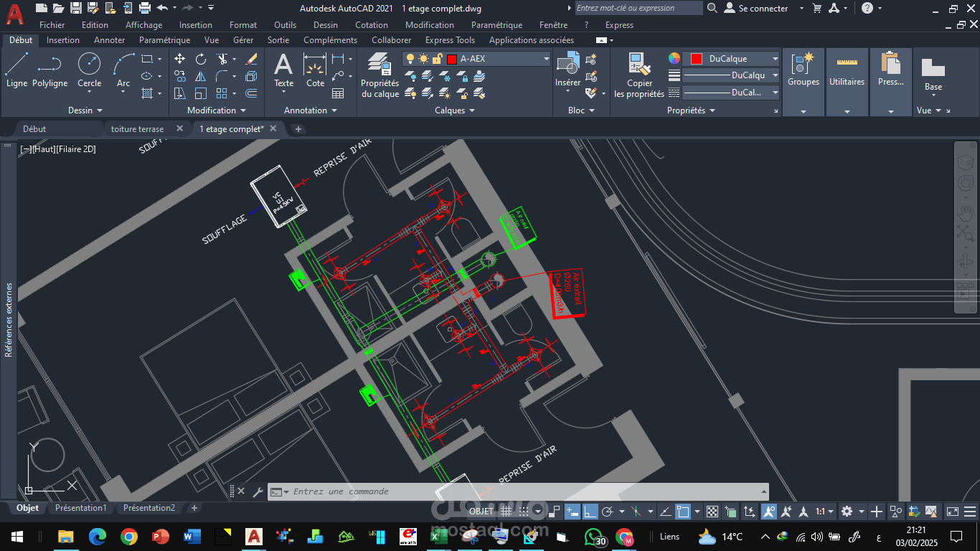Click the red DuCalque color swatch
The width and height of the screenshot is (980, 551).
[697, 58]
